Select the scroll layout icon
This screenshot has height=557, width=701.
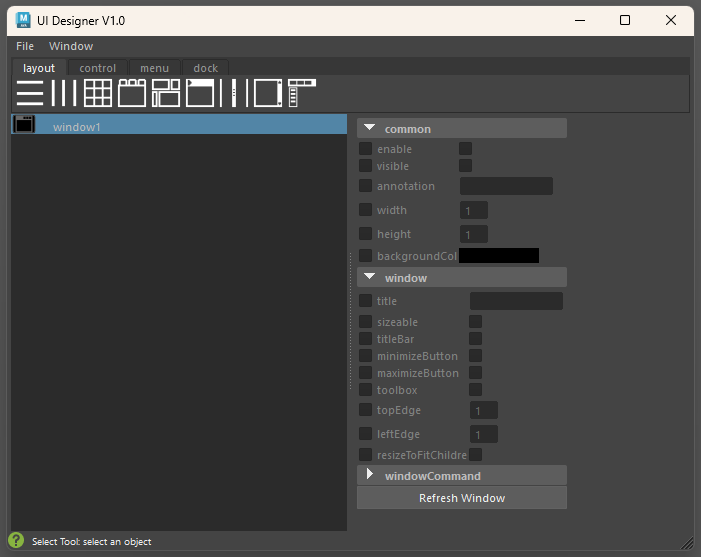click(x=268, y=93)
